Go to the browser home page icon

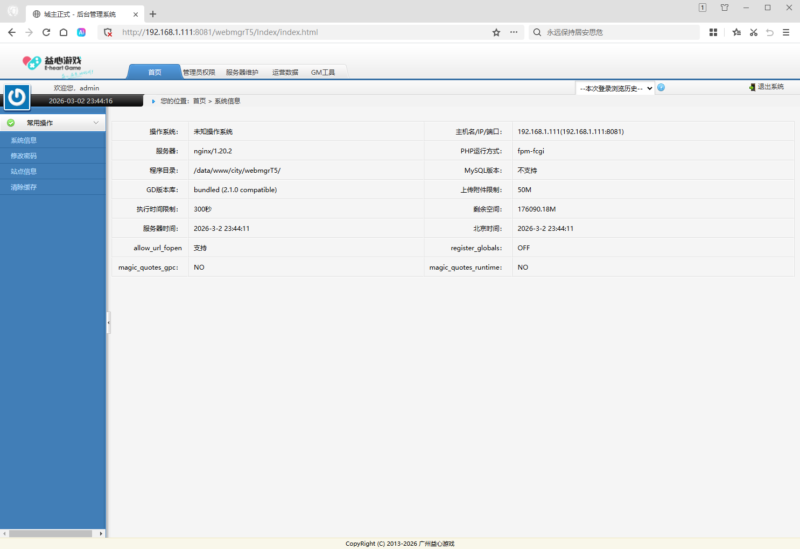pyautogui.click(x=63, y=32)
